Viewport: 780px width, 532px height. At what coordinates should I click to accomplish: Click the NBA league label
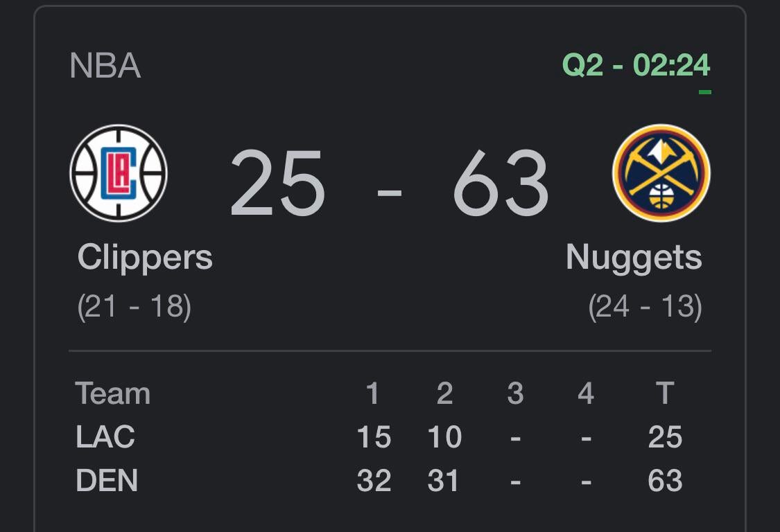[105, 66]
